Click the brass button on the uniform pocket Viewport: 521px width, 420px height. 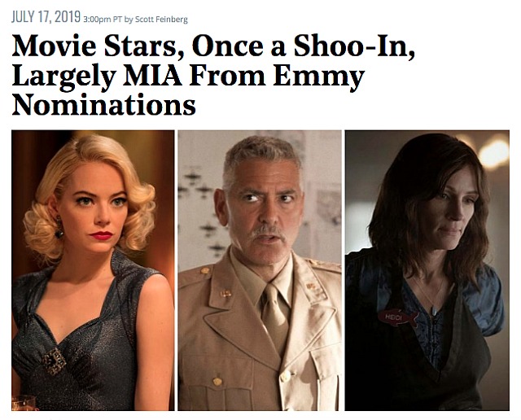click(217, 382)
